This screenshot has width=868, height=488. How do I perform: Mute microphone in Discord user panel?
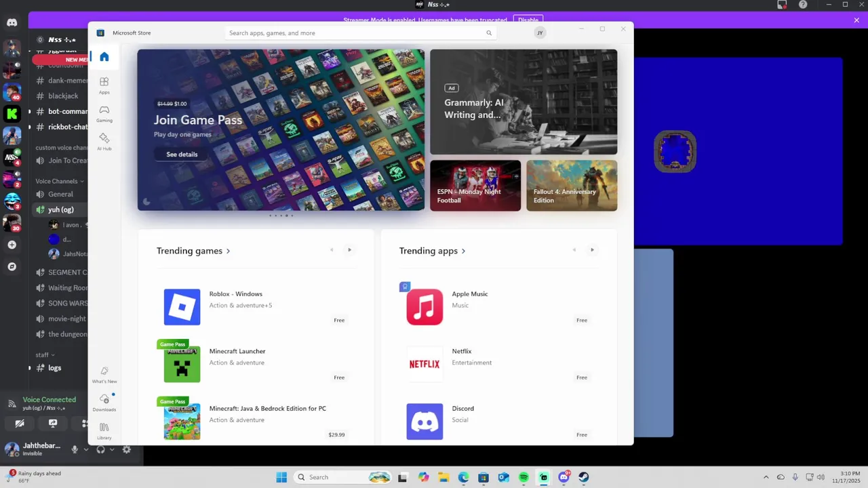(x=75, y=449)
